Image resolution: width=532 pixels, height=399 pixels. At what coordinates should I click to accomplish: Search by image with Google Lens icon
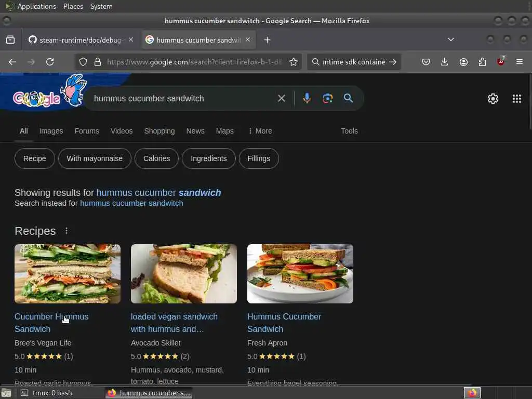pyautogui.click(x=327, y=98)
